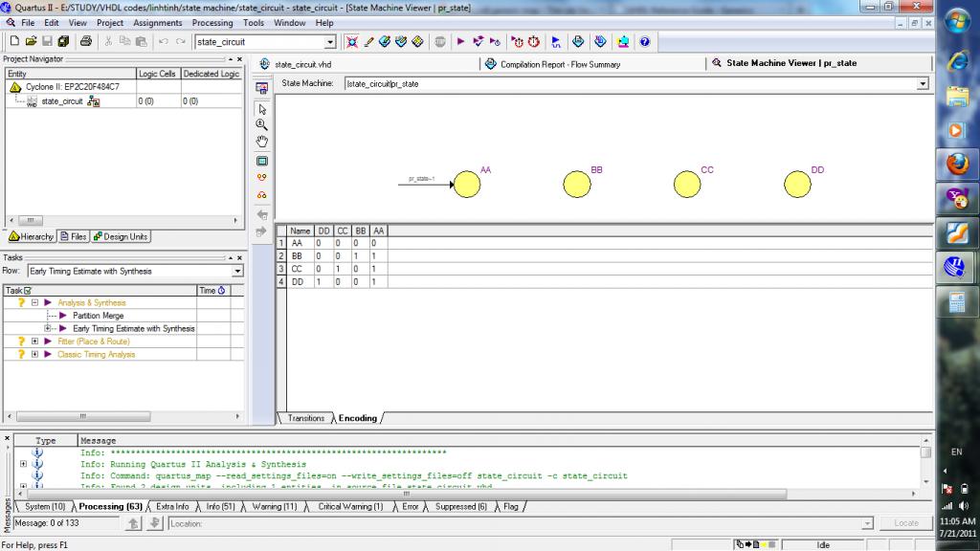Screen dimensions: 980x551
Task: Open the help icon in toolbar
Action: [644, 42]
